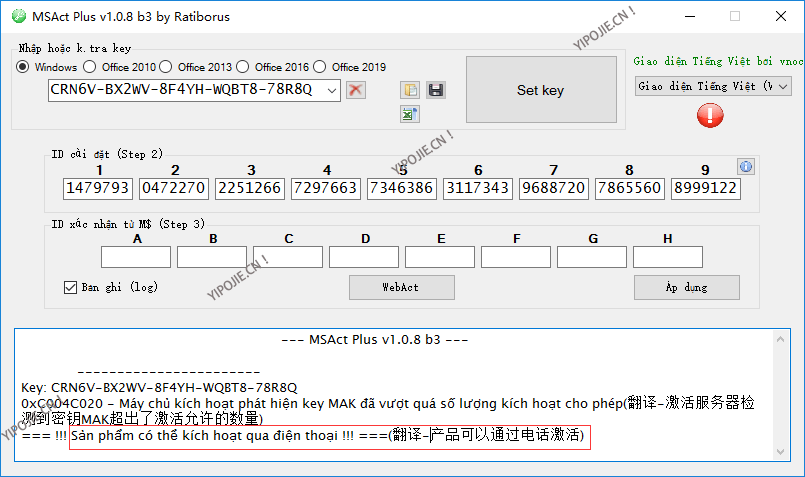The width and height of the screenshot is (805, 477).
Task: Click the blue info icon near ID 9
Action: [746, 166]
